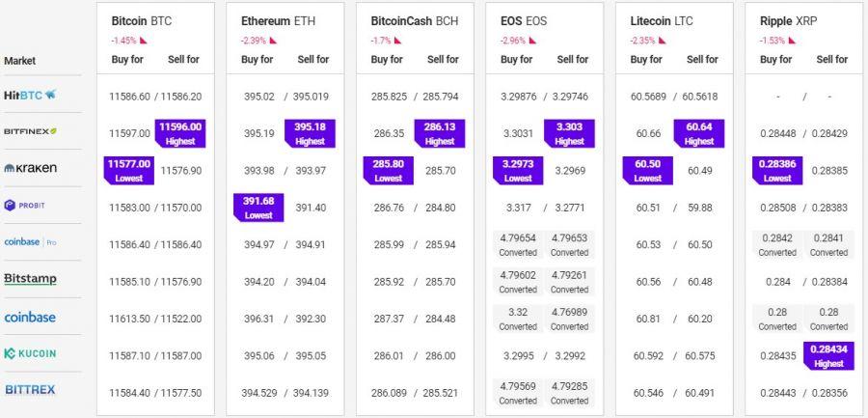Image resolution: width=868 pixels, height=418 pixels.
Task: Click the 3.2973 Lowest EOS badge
Action: point(518,171)
